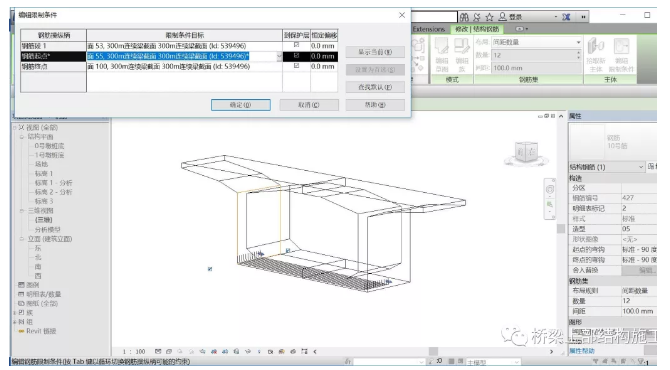Click the ViewCube in the 3D view
670x370 pixels.
click(526, 153)
